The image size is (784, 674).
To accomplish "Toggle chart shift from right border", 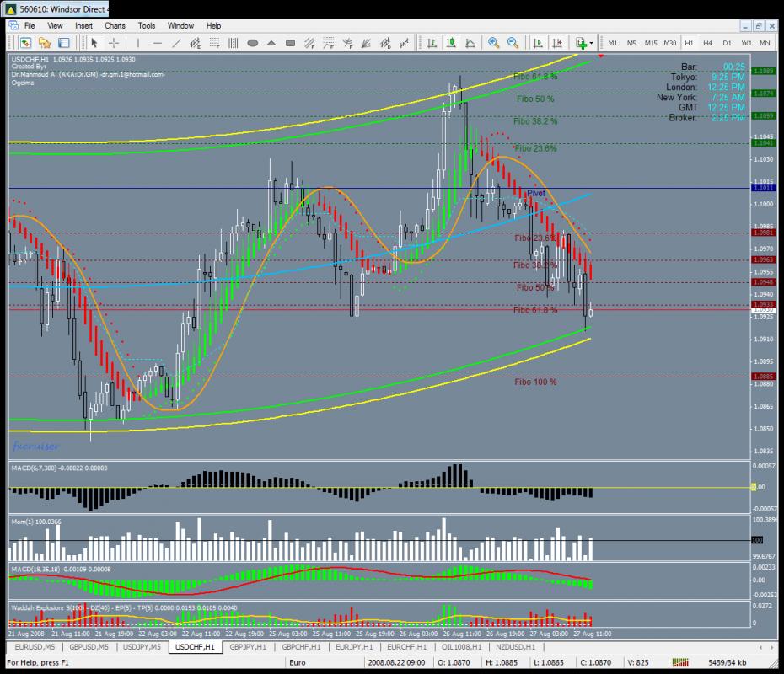I will tap(557, 43).
